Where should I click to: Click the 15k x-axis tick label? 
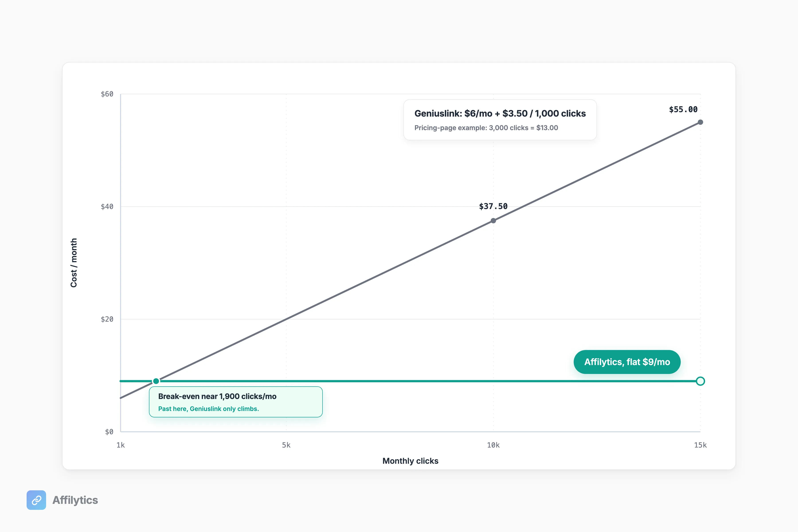(x=700, y=445)
